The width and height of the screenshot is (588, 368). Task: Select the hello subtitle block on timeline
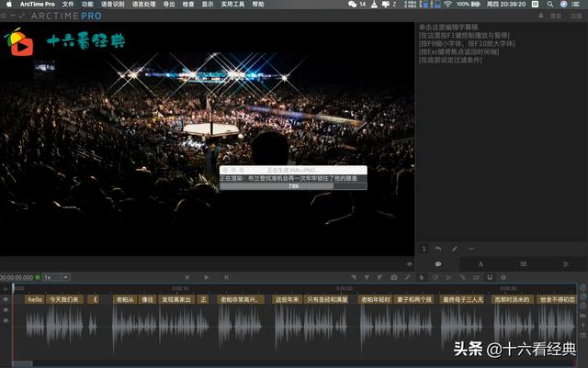click(35, 299)
